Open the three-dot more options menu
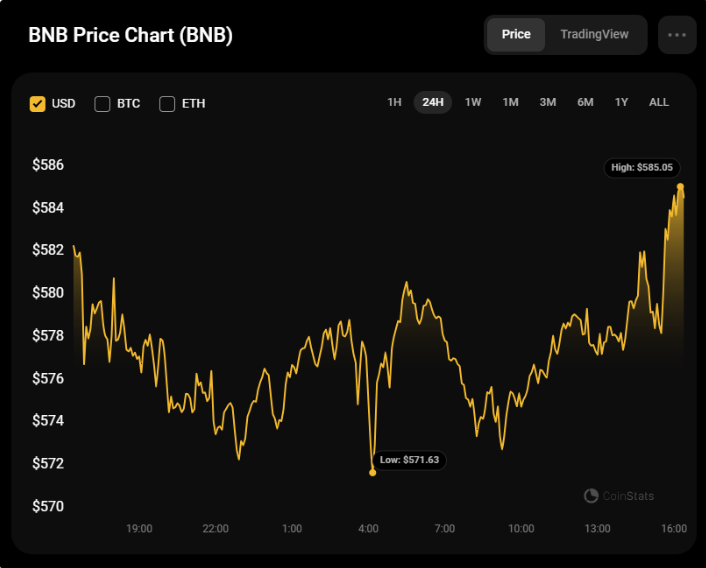 pos(677,35)
